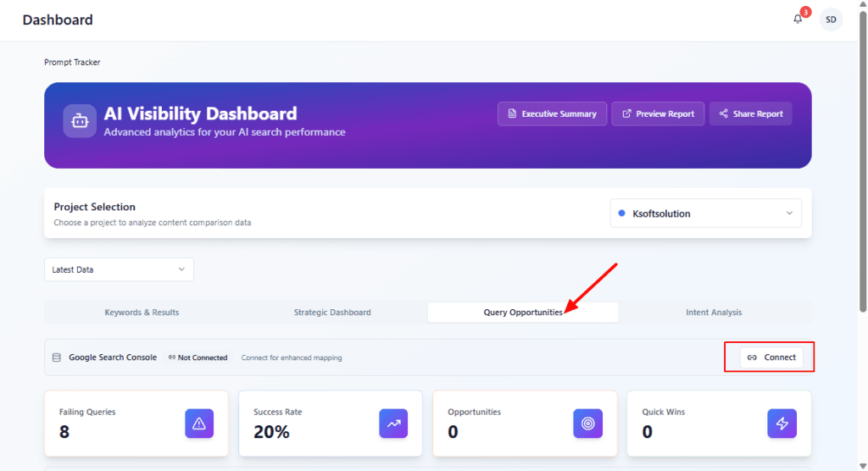Select the Query Opportunities tab
This screenshot has height=471, width=868.
click(522, 313)
